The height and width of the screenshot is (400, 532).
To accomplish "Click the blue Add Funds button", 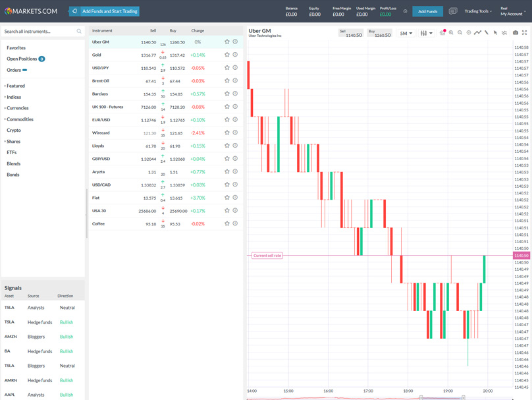I will tap(427, 11).
